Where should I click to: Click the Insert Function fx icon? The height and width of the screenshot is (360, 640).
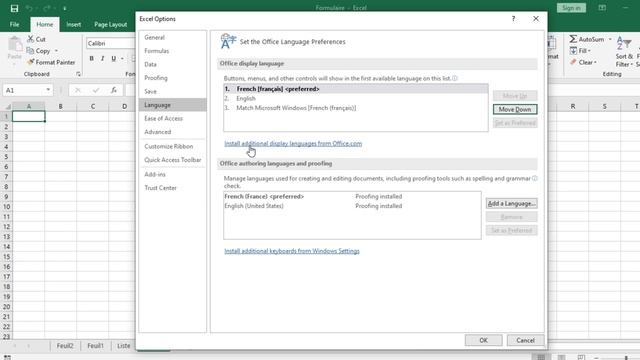pos(114,90)
